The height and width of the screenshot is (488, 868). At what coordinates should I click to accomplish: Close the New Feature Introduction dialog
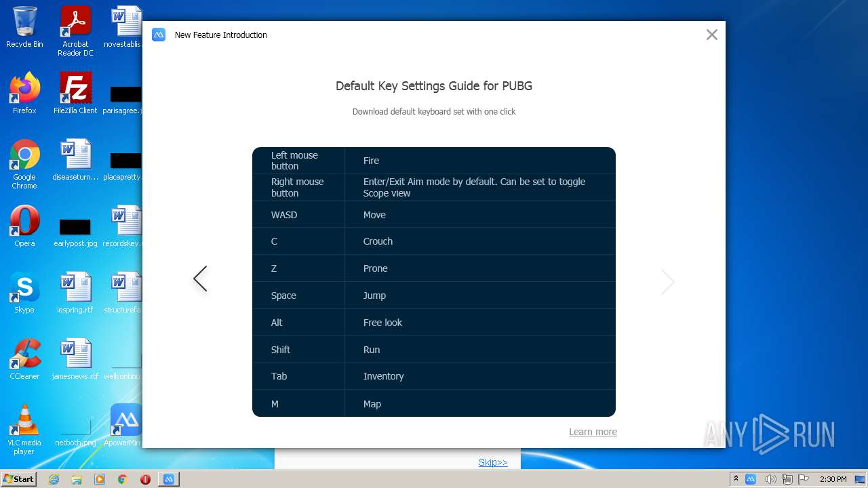click(711, 35)
